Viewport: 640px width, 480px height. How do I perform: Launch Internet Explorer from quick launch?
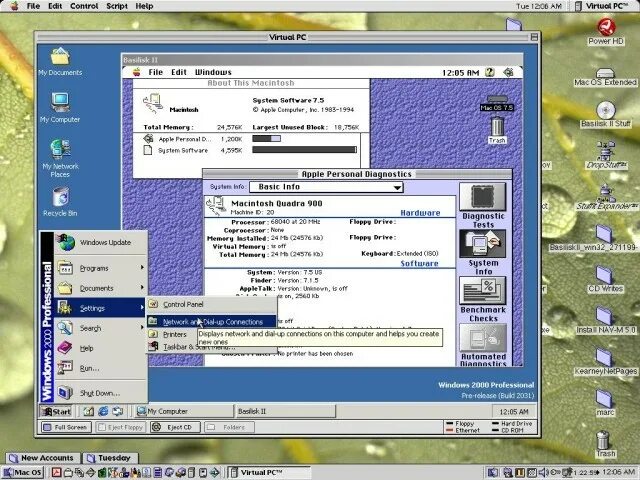point(103,411)
